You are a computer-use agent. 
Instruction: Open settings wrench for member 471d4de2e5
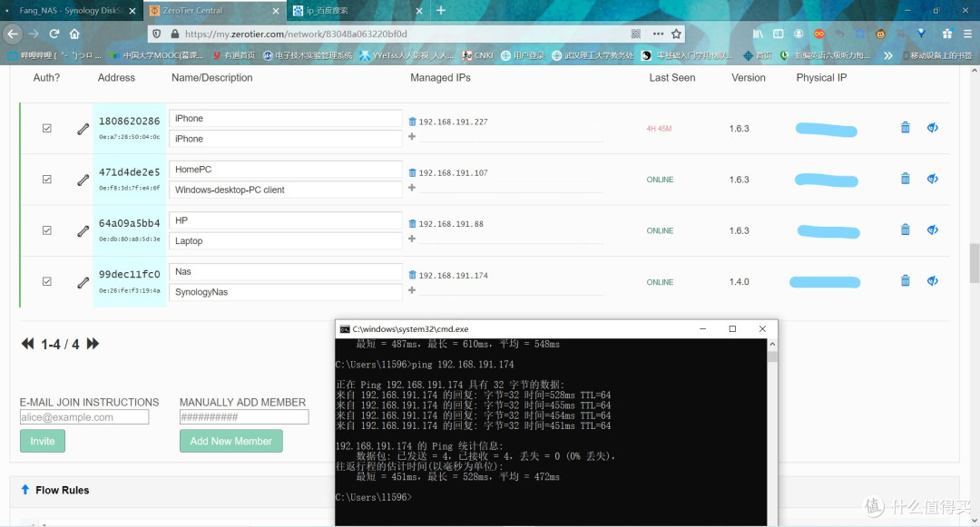(x=83, y=181)
